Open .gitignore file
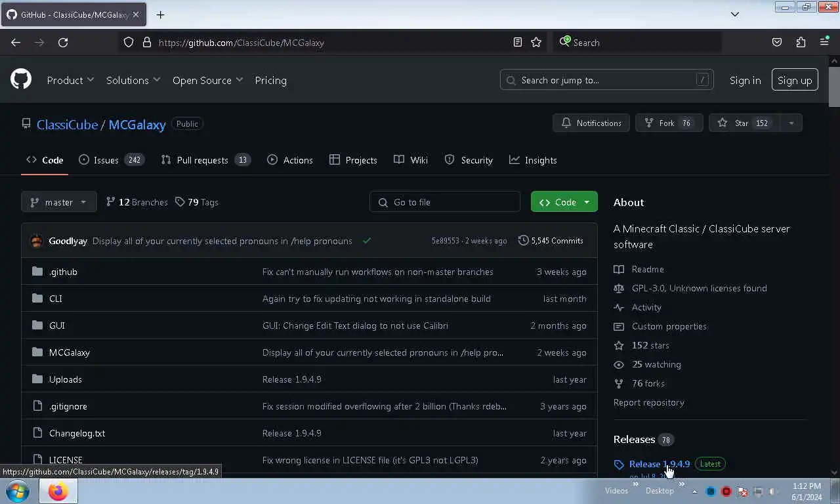 [68, 406]
